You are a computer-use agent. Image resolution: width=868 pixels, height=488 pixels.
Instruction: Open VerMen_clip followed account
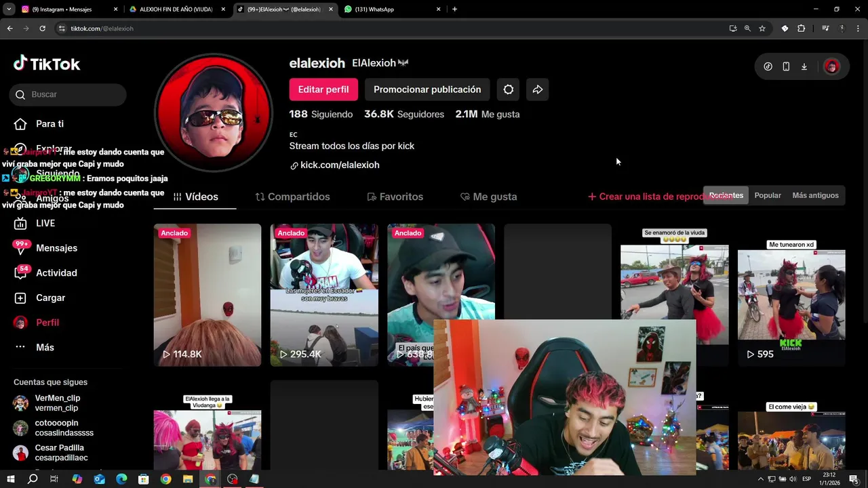tap(58, 403)
